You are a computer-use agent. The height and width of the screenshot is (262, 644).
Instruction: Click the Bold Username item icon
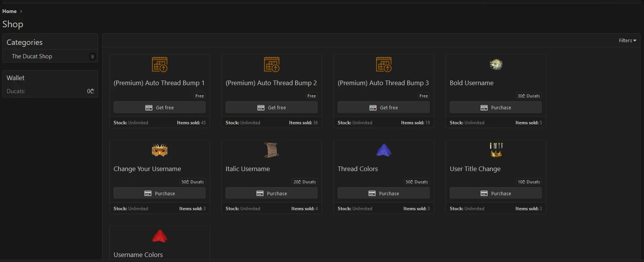[x=496, y=64]
